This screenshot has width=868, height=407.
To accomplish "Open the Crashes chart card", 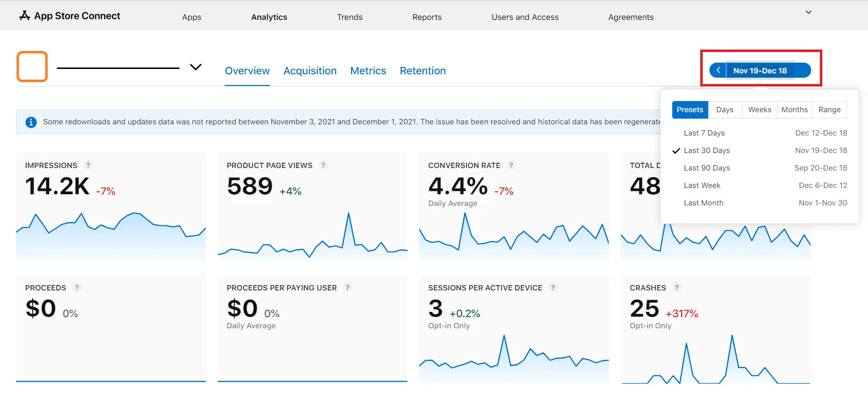I will click(x=716, y=329).
